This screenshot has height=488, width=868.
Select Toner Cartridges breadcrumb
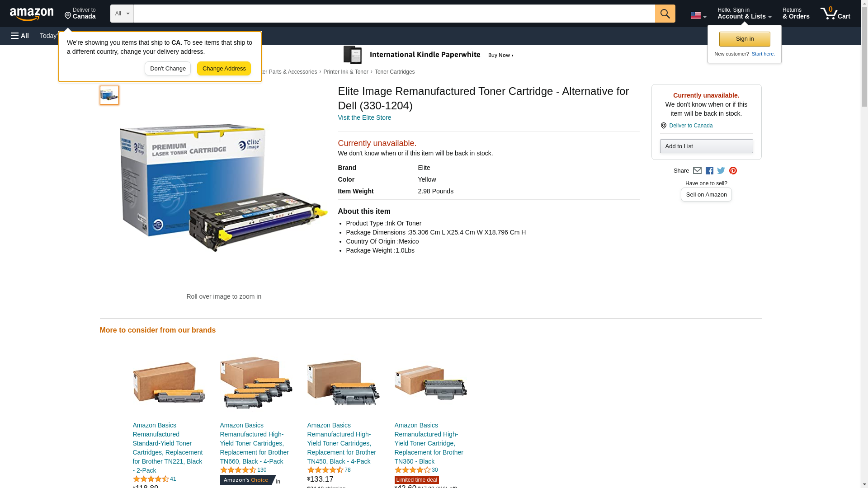click(x=395, y=72)
